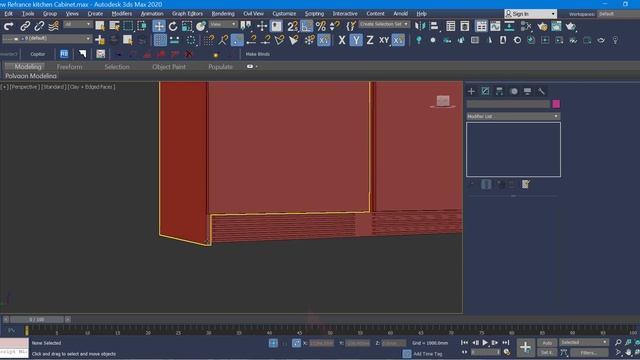Viewport: 640px width, 360px height.
Task: Constrain to the X axis
Action: point(342,40)
